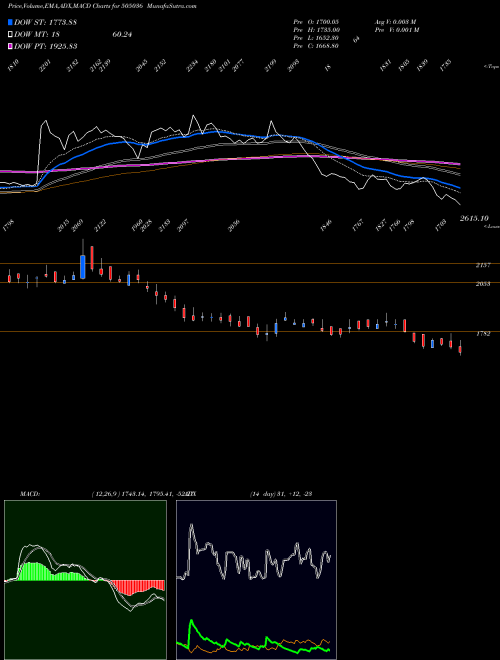Click the magenta DOW PT legend swatch
The image size is (500, 660).
(x=11, y=46)
